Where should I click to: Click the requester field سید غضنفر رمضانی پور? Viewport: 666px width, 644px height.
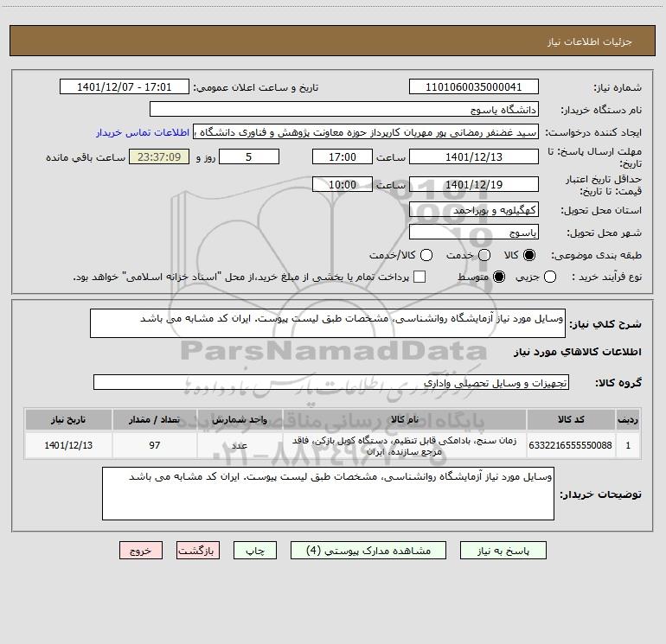click(366, 131)
